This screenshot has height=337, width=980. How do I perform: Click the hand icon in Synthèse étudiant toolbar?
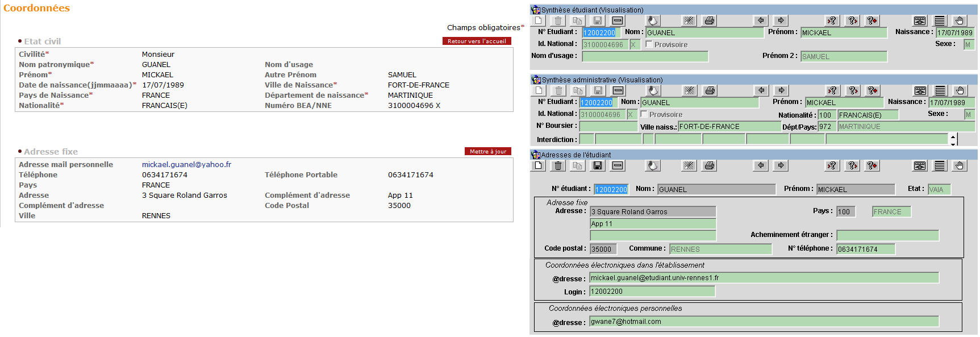(x=959, y=20)
